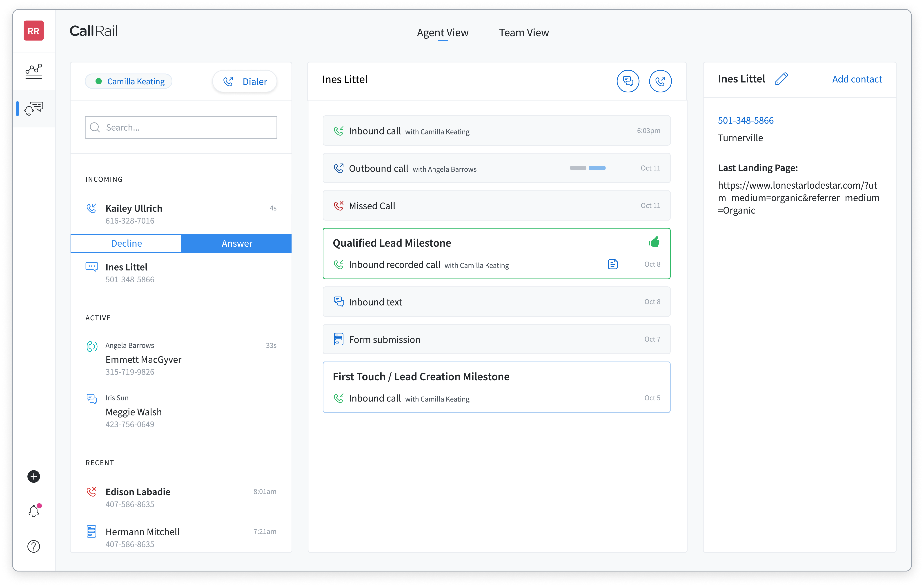Click the Add contact link
The height and width of the screenshot is (587, 924).
click(x=857, y=79)
